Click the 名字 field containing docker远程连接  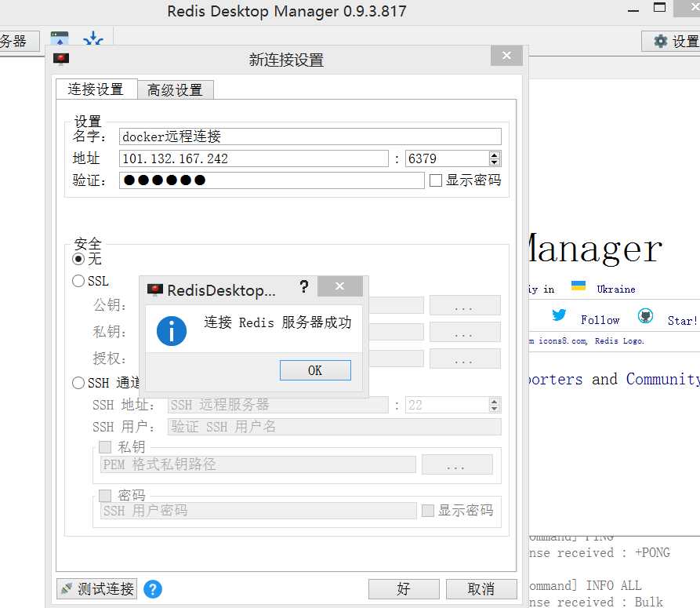pos(310,137)
